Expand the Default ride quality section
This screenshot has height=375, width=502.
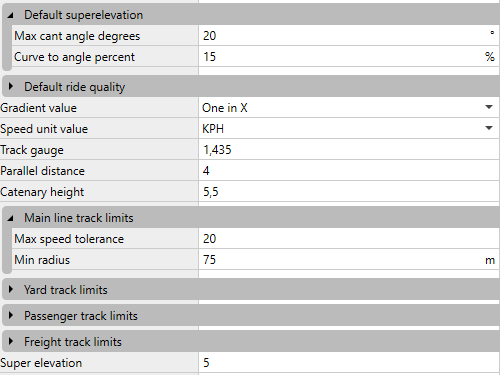click(x=11, y=87)
